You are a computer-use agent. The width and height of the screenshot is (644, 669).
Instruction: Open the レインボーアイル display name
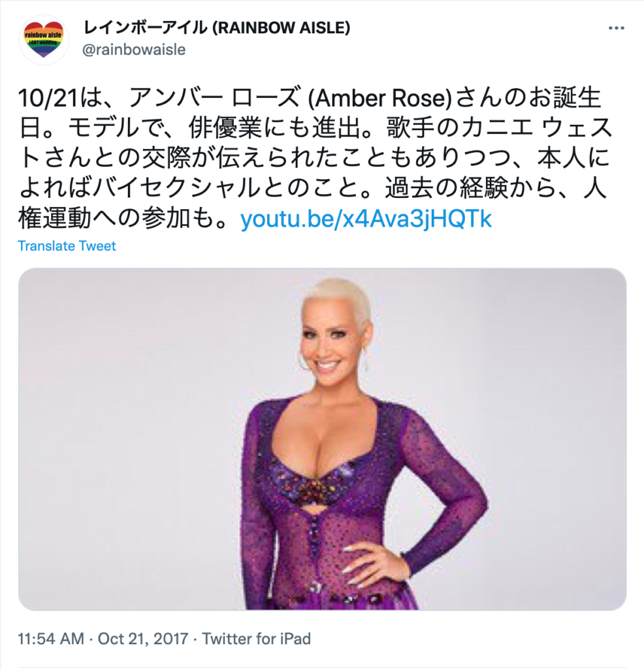[x=144, y=27]
